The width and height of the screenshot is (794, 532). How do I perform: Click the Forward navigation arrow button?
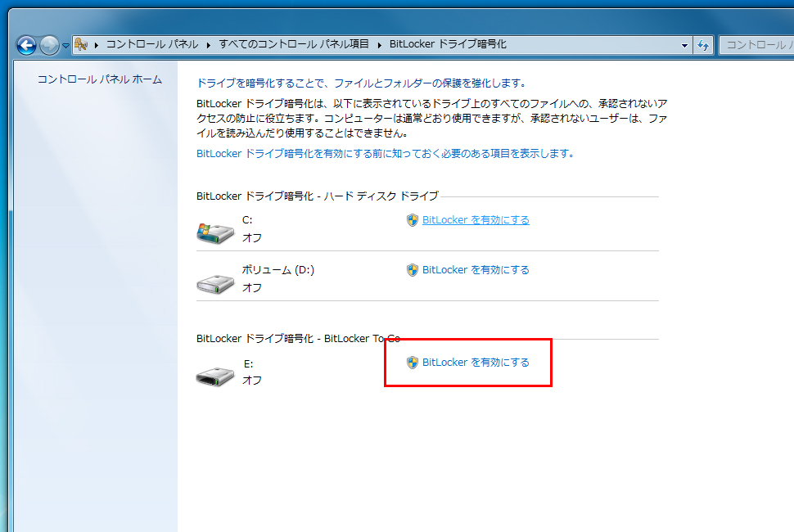[49, 45]
